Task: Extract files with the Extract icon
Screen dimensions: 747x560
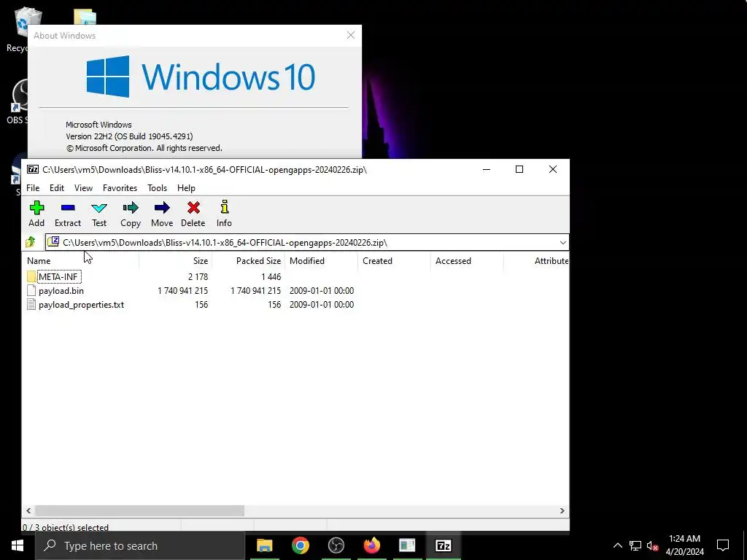Action: coord(68,214)
